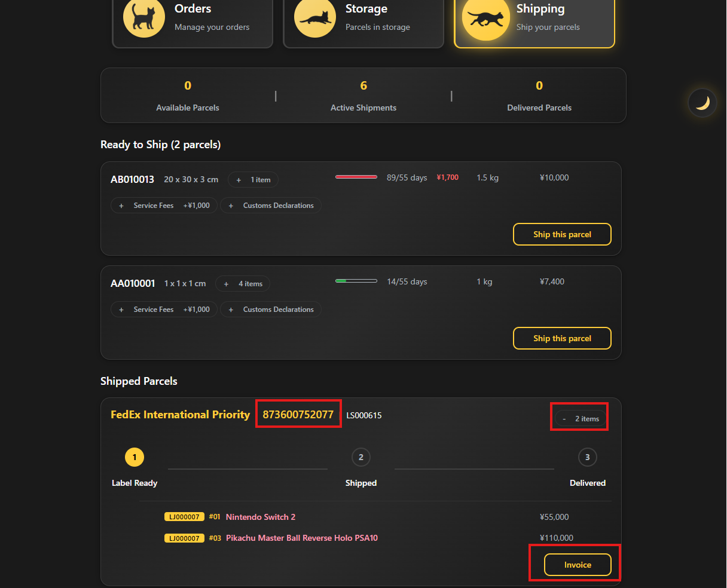Expand the 1 item list for AB010013
This screenshot has width=727, height=588.
(x=253, y=180)
